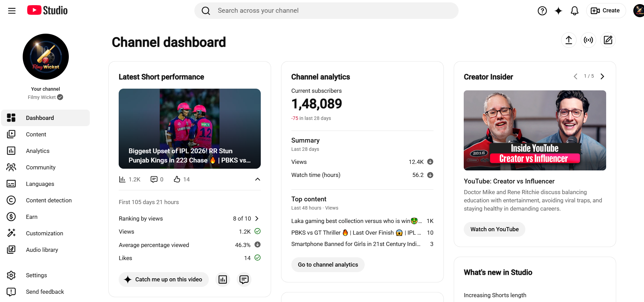Click the 56.2 watch time value
This screenshot has width=644, height=302.
coord(418,175)
